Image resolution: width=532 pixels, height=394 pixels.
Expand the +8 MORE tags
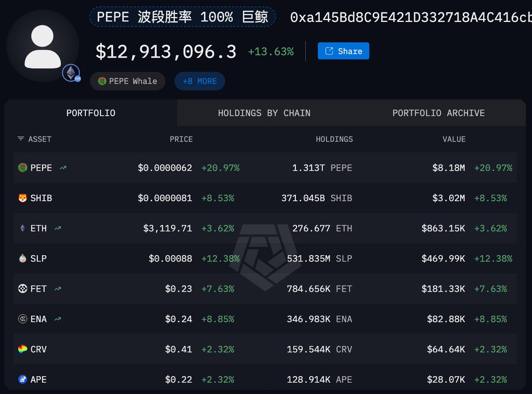[x=199, y=81]
